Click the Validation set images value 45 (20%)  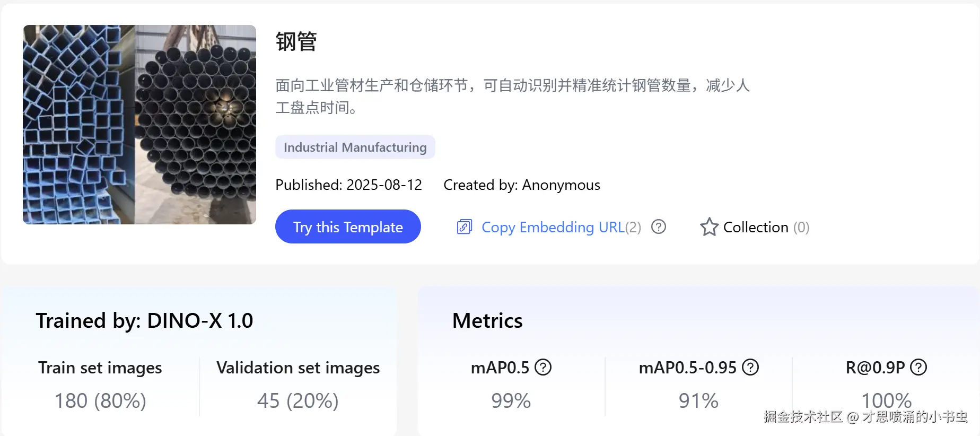tap(297, 400)
